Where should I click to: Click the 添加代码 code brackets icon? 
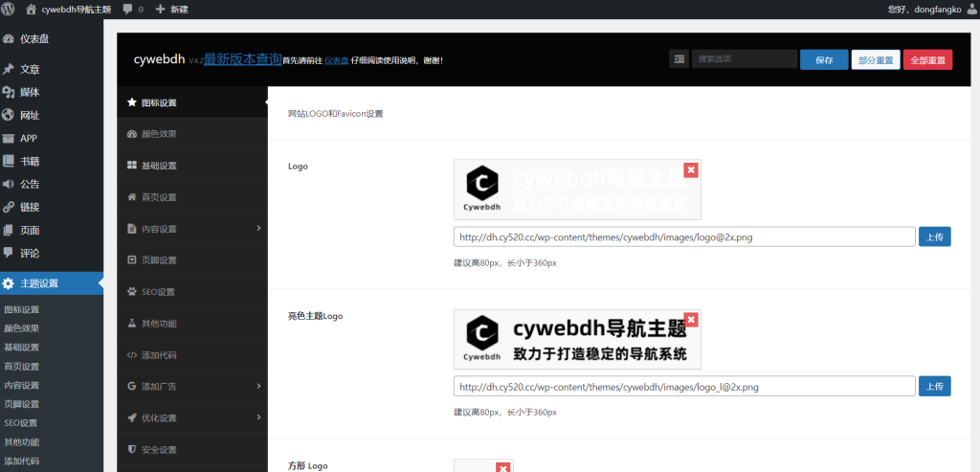[x=132, y=355]
